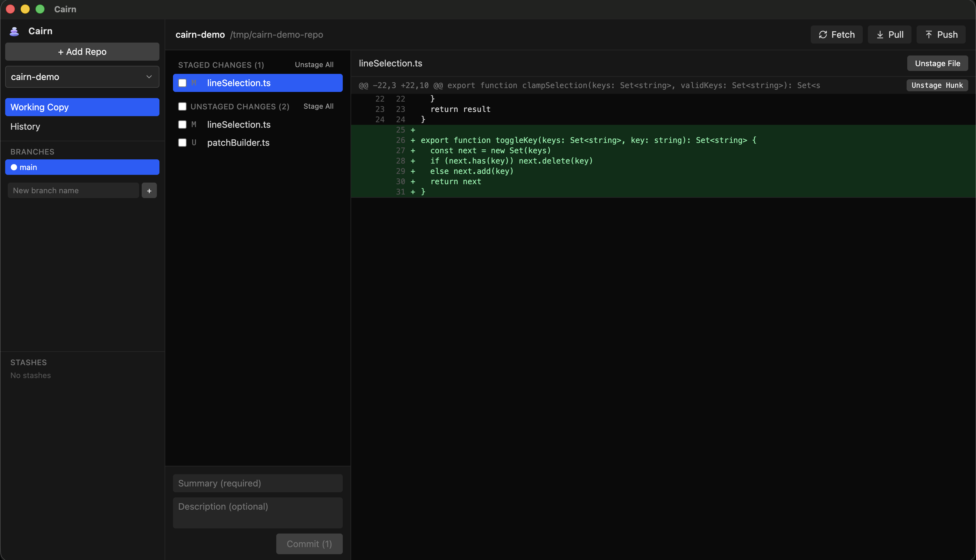Click the M status badge of unstaged lineSelection.ts
The image size is (976, 560).
[194, 125]
